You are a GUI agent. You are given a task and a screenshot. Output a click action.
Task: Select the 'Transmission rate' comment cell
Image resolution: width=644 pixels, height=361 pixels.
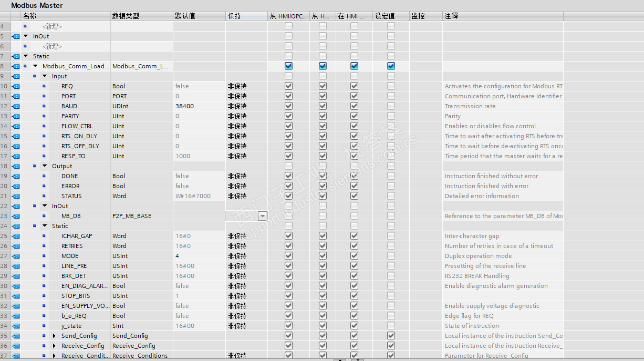point(503,106)
